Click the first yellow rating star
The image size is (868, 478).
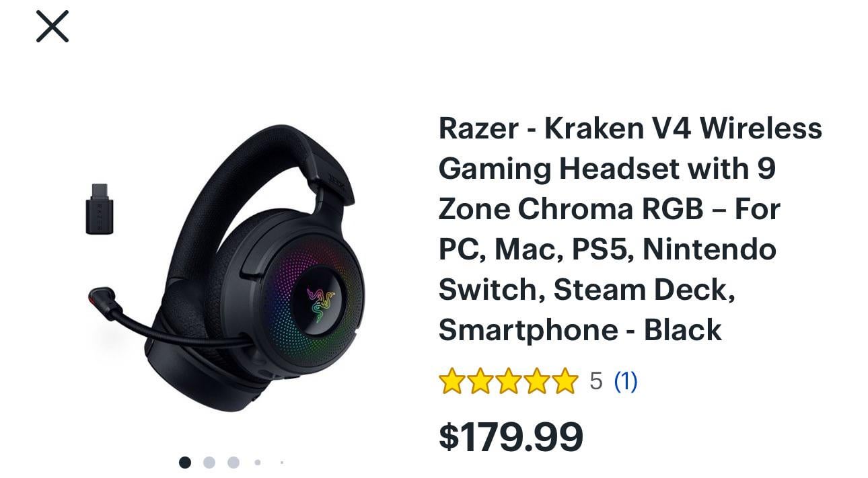pos(452,381)
